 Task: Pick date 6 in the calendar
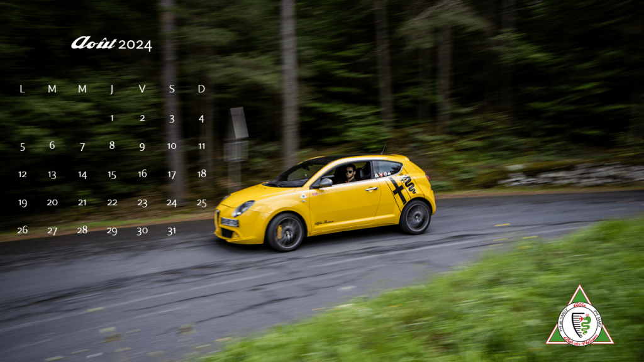point(52,146)
